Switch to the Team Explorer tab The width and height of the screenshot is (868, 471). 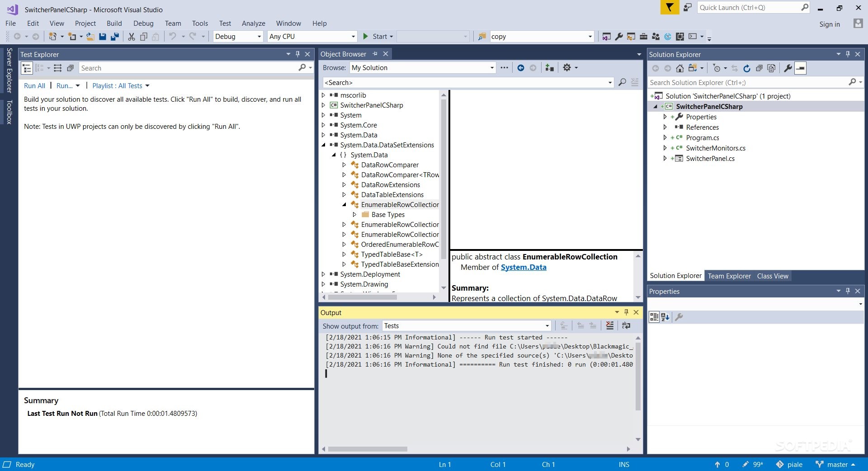(729, 276)
